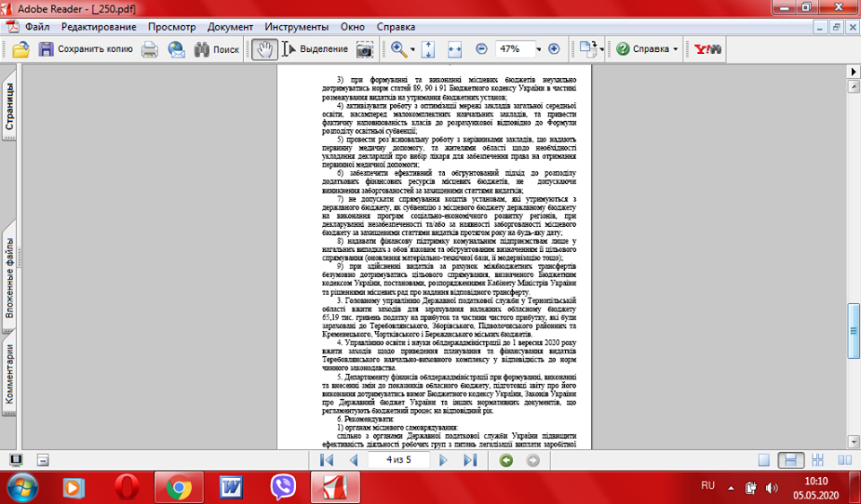Open the Инструменты menu
This screenshot has height=504, width=861.
[298, 27]
